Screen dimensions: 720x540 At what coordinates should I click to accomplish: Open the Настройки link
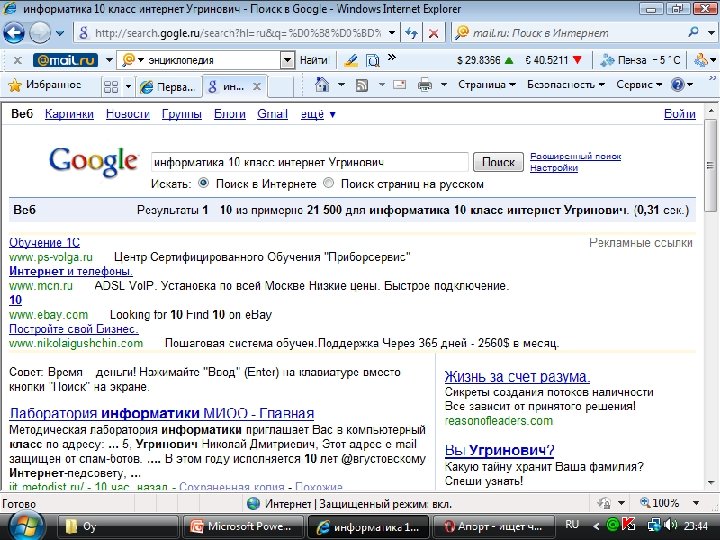coord(554,168)
